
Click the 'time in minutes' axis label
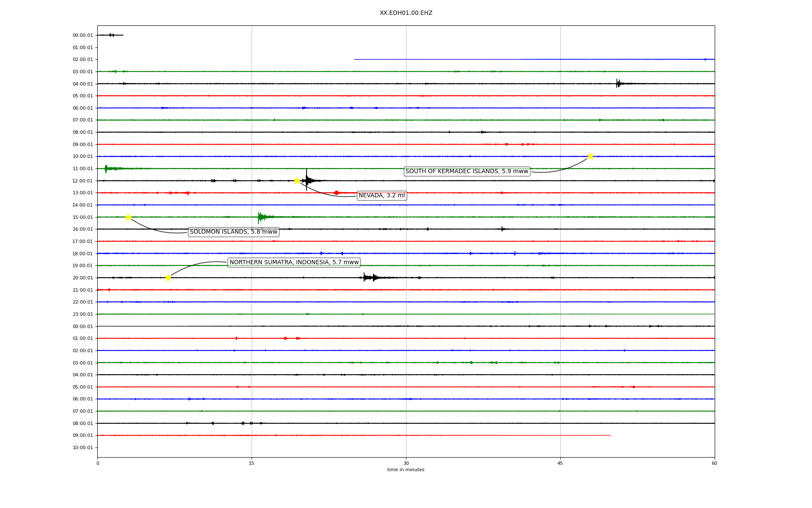click(x=406, y=470)
